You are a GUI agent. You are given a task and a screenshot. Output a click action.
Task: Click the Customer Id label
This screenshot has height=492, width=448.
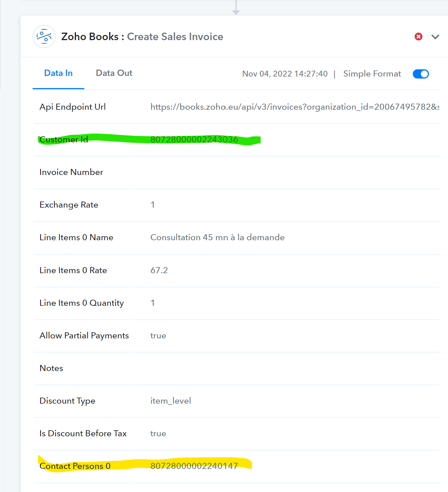pos(64,139)
